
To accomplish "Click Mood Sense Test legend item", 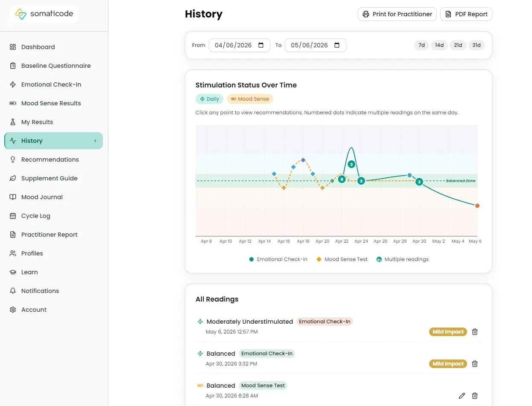I will click(x=342, y=259).
